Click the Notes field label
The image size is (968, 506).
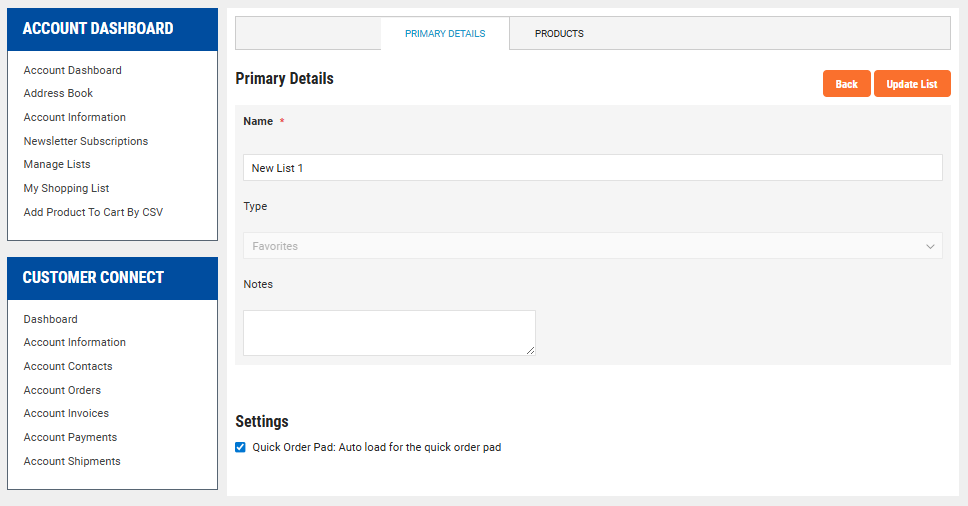click(258, 284)
